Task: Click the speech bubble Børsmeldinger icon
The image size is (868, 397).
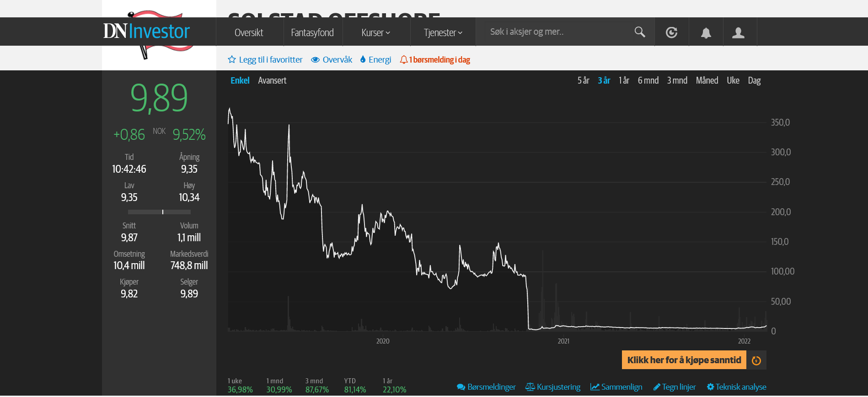Action: 461,387
